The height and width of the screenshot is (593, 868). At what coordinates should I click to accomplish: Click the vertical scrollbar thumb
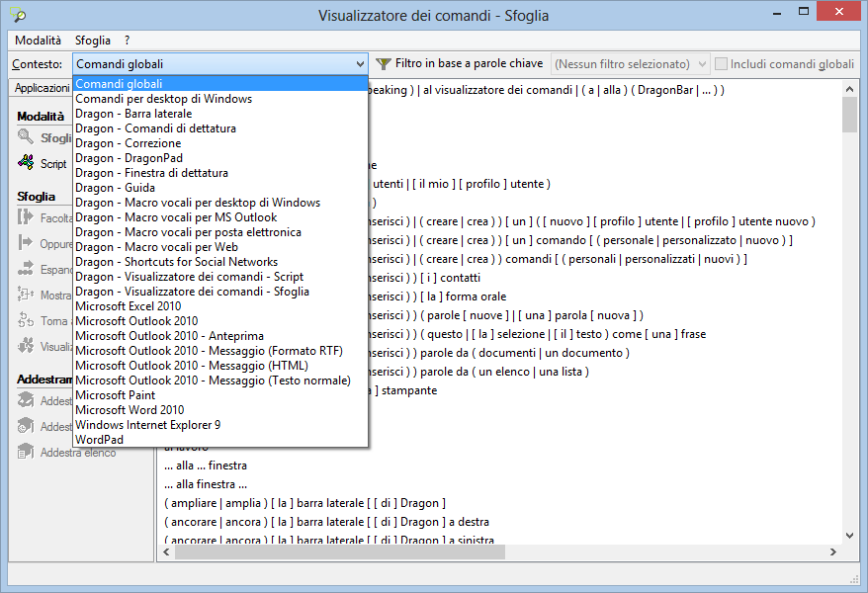click(x=850, y=115)
